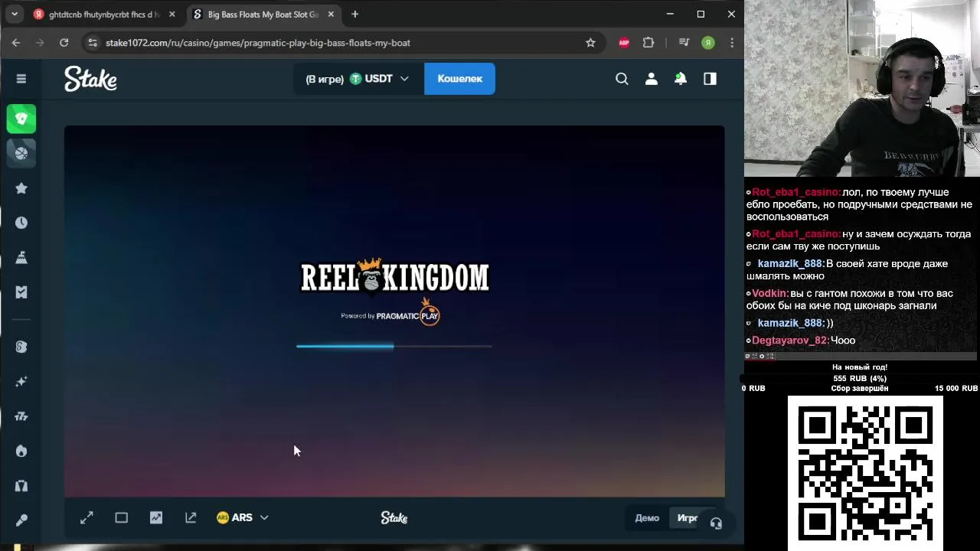Pop out the game in new window
Screen dimensions: 980x551
click(191, 518)
